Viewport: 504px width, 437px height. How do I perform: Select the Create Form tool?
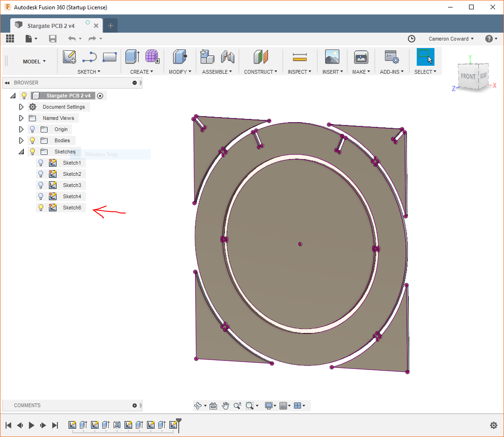coord(152,56)
